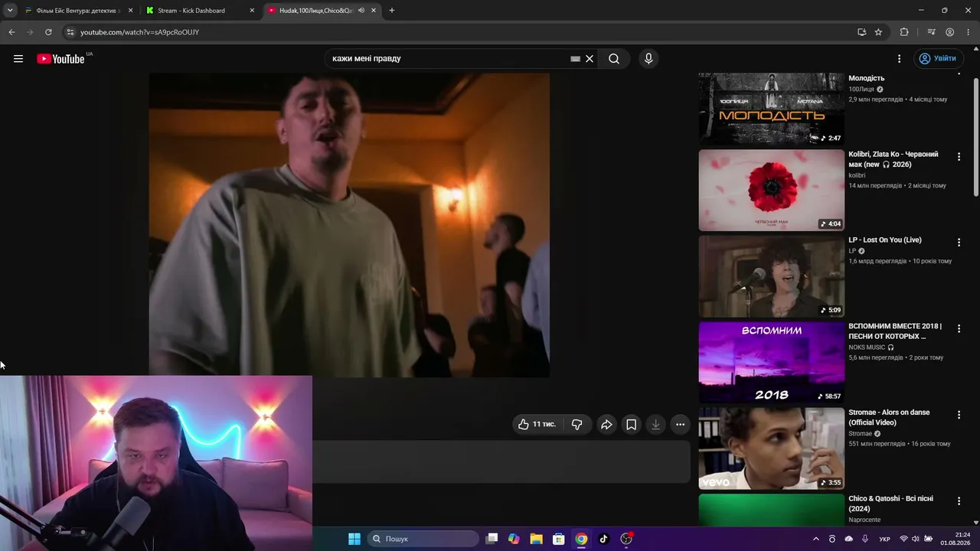Open the on-screen keyboard in search box
This screenshot has width=980, height=551.
(575, 59)
